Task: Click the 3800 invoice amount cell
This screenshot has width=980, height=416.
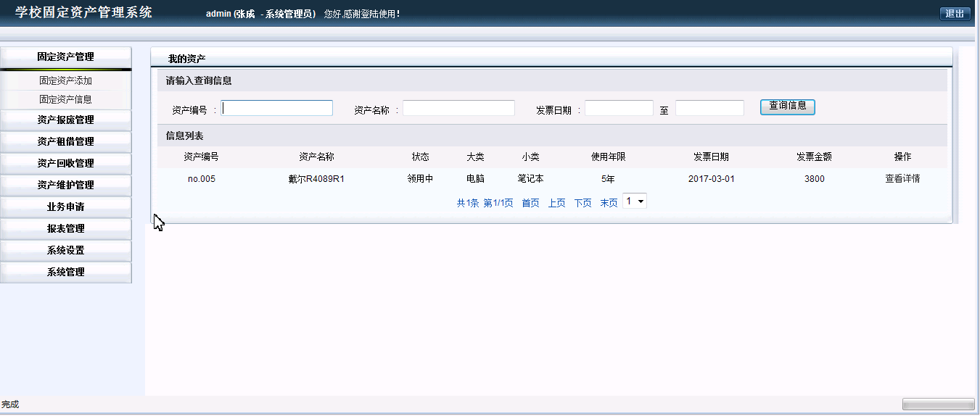Action: 815,179
